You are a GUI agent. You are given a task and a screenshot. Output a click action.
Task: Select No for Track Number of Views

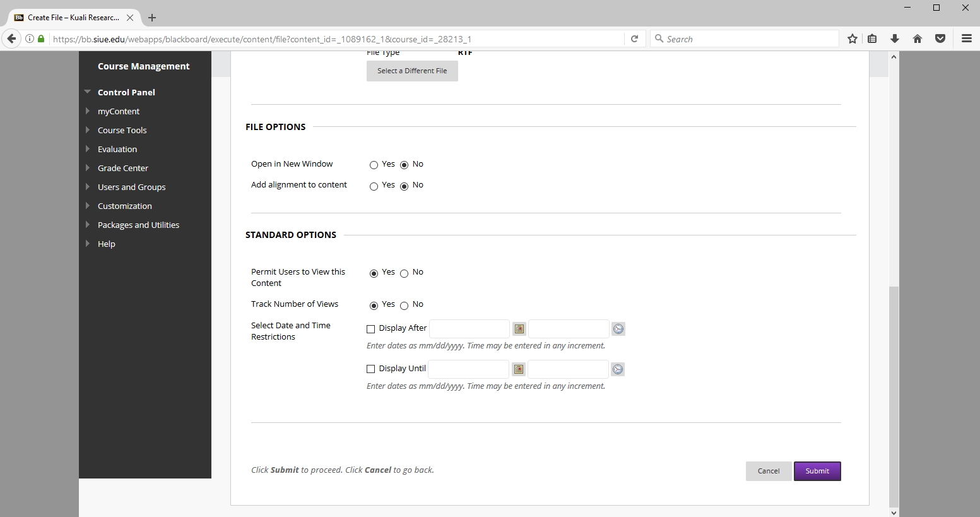404,306
